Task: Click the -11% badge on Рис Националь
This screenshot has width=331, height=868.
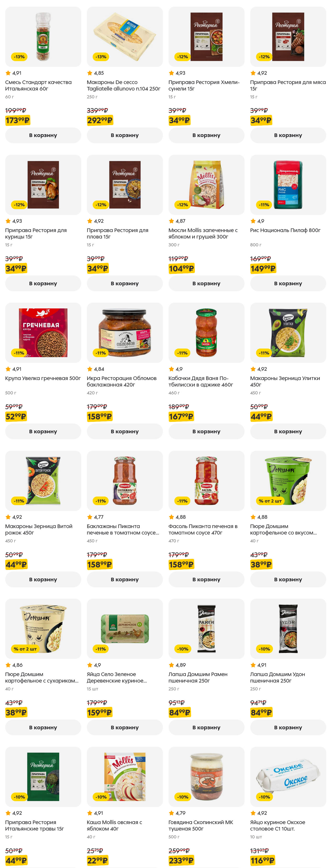Action: [264, 205]
